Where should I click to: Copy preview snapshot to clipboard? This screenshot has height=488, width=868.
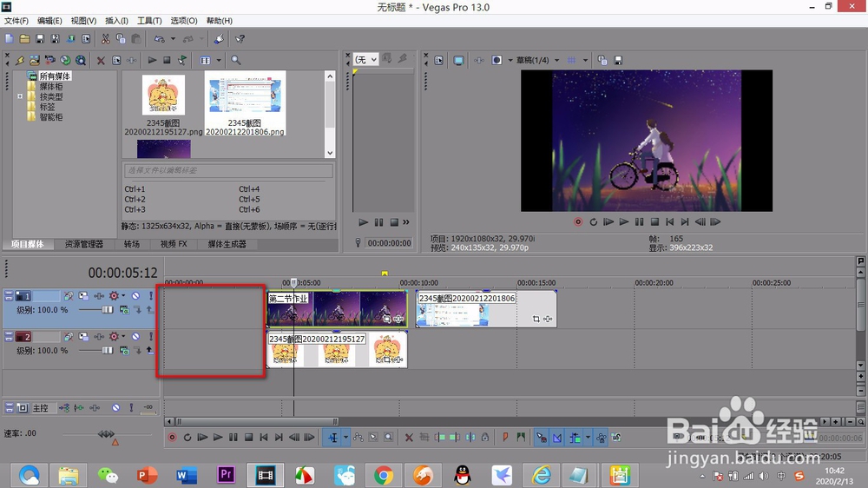(x=603, y=60)
